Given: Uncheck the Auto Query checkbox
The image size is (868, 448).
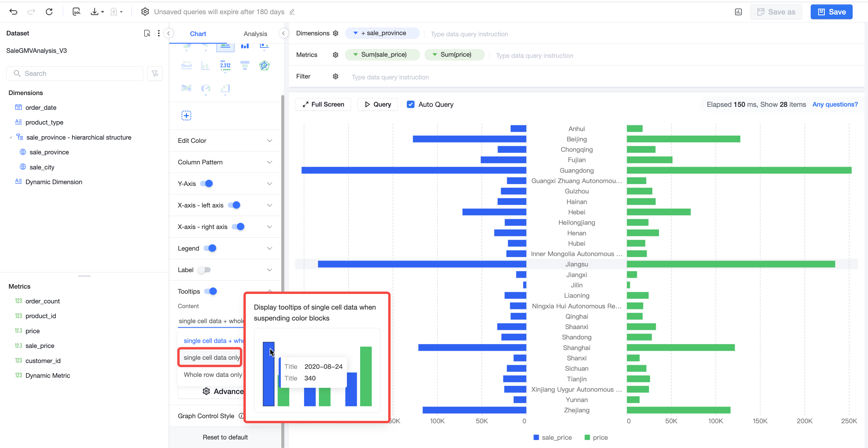Looking at the screenshot, I should pyautogui.click(x=410, y=104).
